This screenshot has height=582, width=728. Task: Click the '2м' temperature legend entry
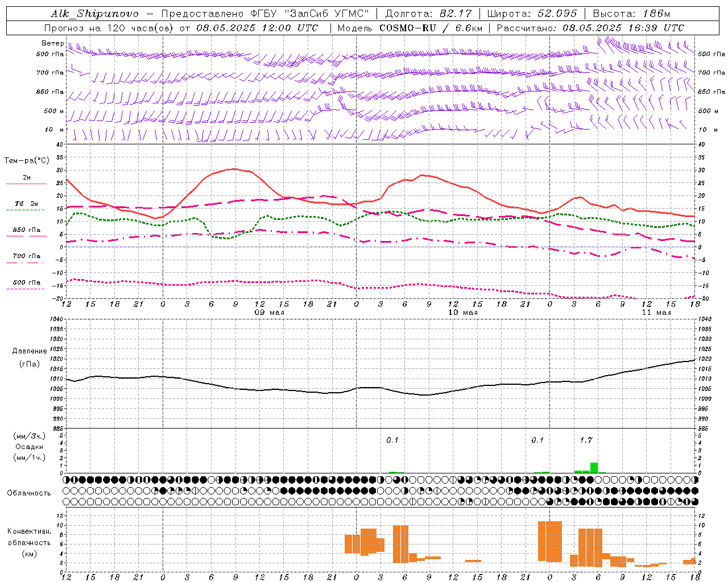27,178
